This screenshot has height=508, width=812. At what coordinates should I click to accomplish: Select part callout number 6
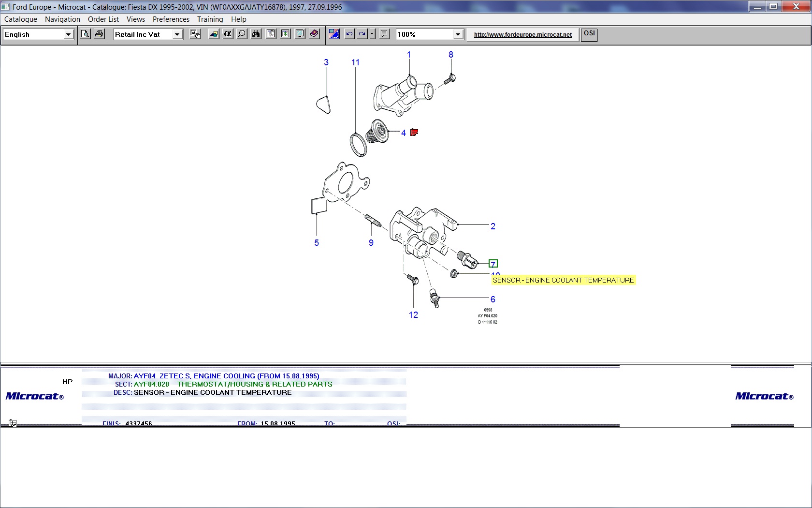click(493, 299)
